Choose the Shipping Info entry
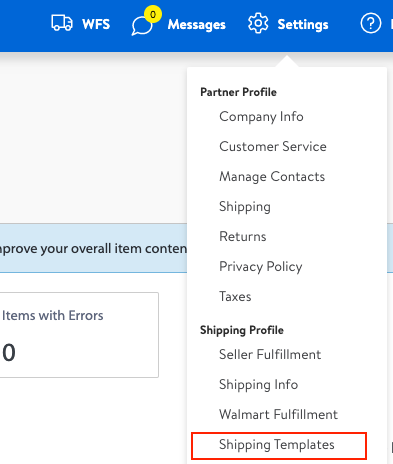This screenshot has width=393, height=464. [x=258, y=385]
